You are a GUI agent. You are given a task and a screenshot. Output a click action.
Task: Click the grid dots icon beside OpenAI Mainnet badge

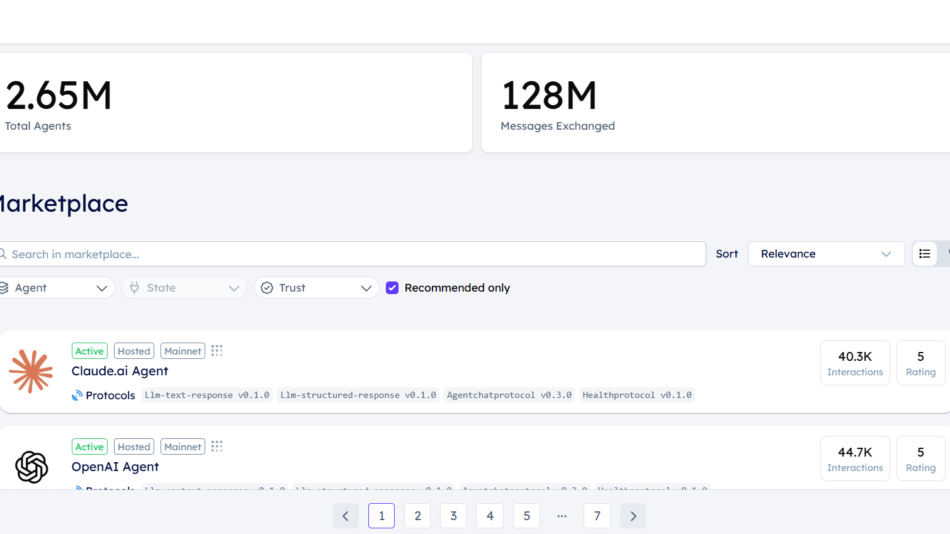tap(217, 447)
